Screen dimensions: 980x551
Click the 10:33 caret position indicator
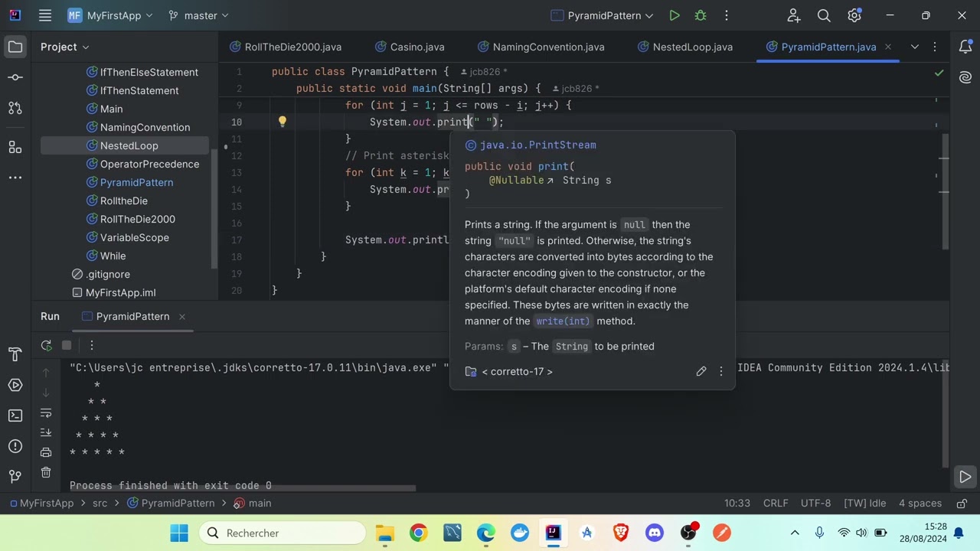737,503
